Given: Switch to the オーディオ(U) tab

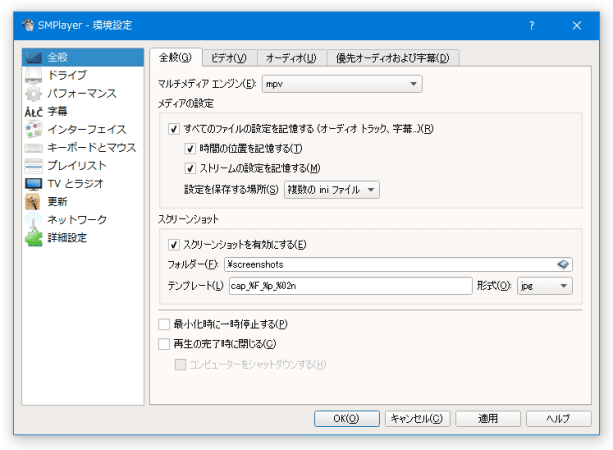Looking at the screenshot, I should [292, 58].
